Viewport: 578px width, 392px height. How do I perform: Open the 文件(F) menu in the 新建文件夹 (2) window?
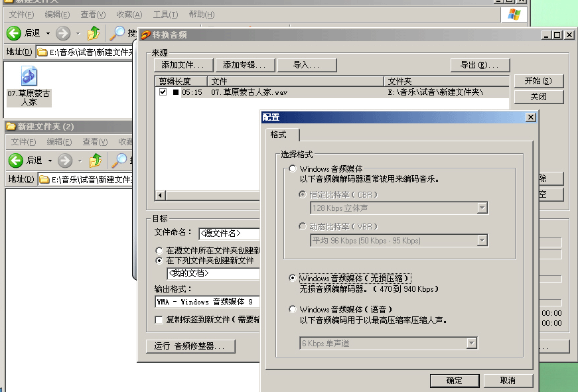[x=24, y=142]
